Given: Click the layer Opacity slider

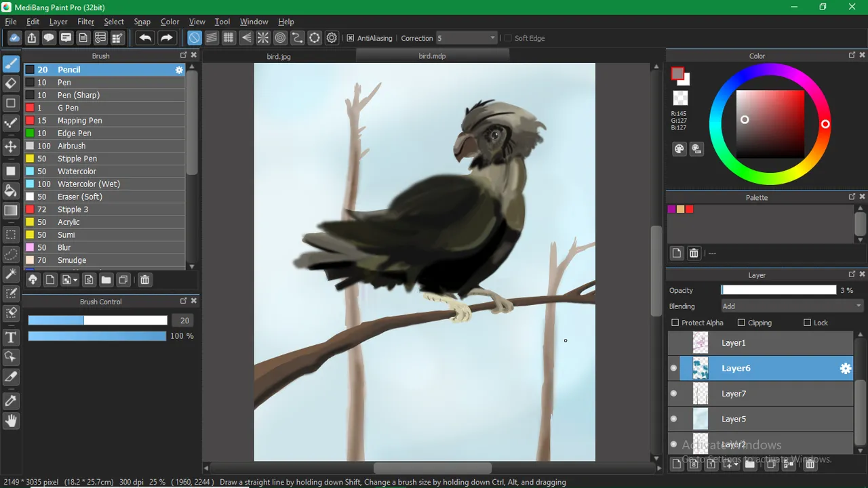Looking at the screenshot, I should (x=778, y=290).
